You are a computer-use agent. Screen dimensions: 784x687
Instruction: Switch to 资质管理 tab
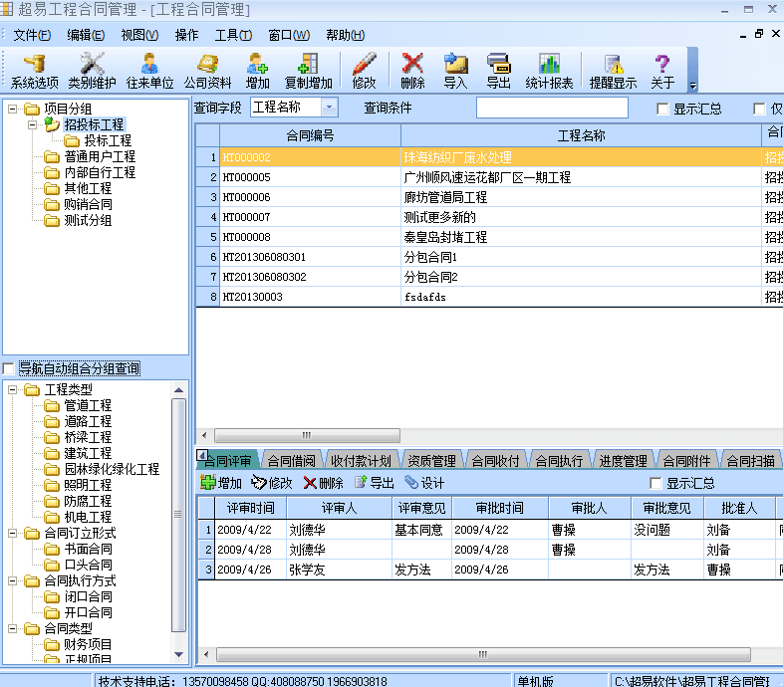pyautogui.click(x=431, y=460)
